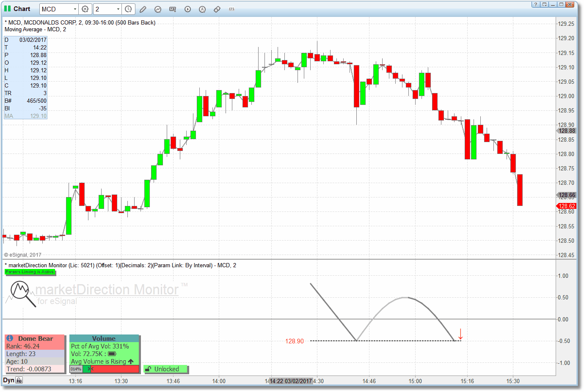Click the 14:22 03/02/2017 cursor time label
Image resolution: width=584 pixels, height=392 pixels.
[291, 381]
